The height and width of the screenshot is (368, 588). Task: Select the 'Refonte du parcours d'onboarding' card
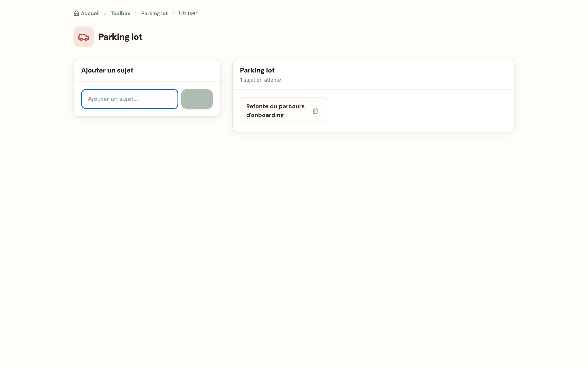(283, 111)
